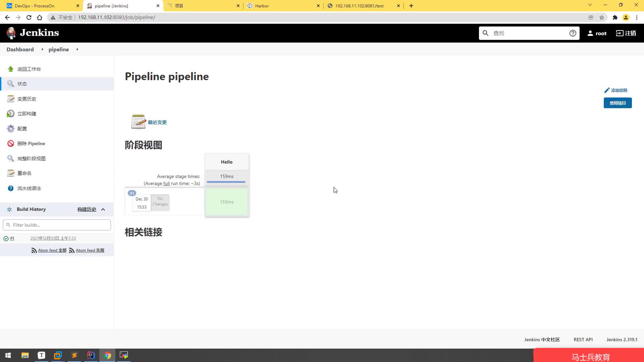Open build #1 from the history

point(12,238)
